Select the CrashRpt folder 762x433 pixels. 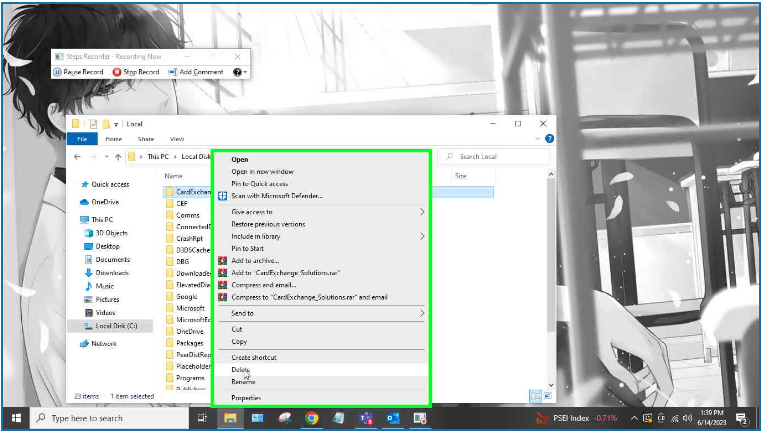point(184,239)
